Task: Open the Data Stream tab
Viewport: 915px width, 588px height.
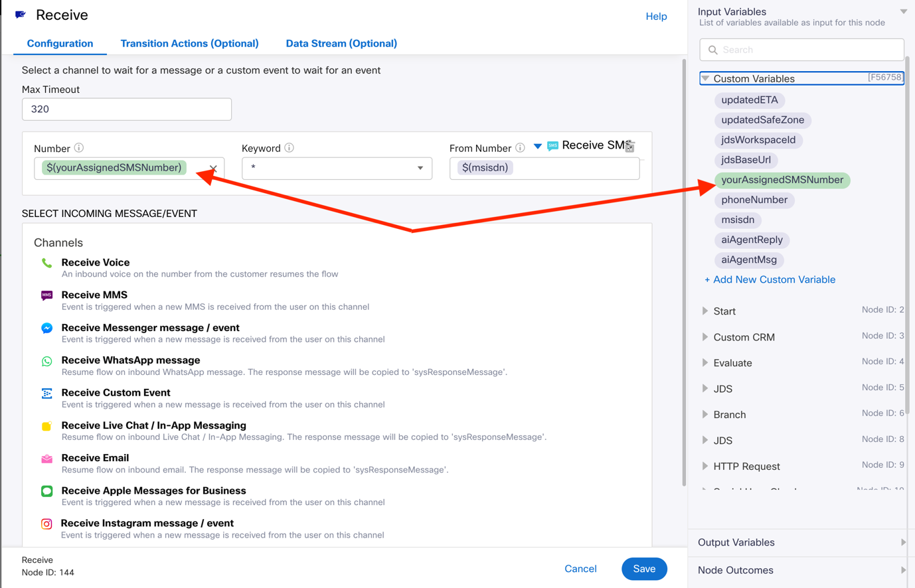Action: point(341,44)
